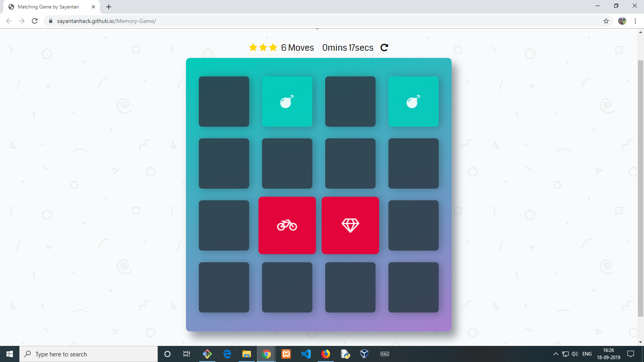Open File Explorer from the taskbar
Viewport: 644px width, 362px height.
tap(247, 354)
